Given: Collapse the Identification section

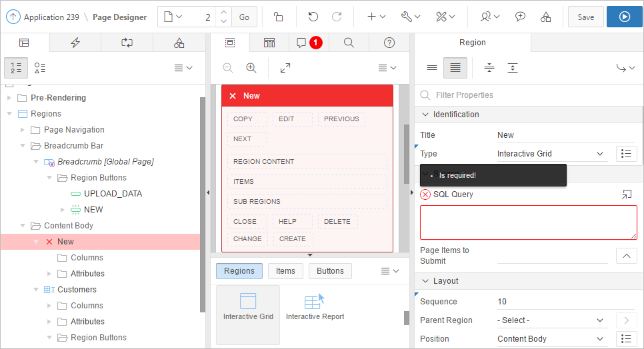Looking at the screenshot, I should pos(425,115).
